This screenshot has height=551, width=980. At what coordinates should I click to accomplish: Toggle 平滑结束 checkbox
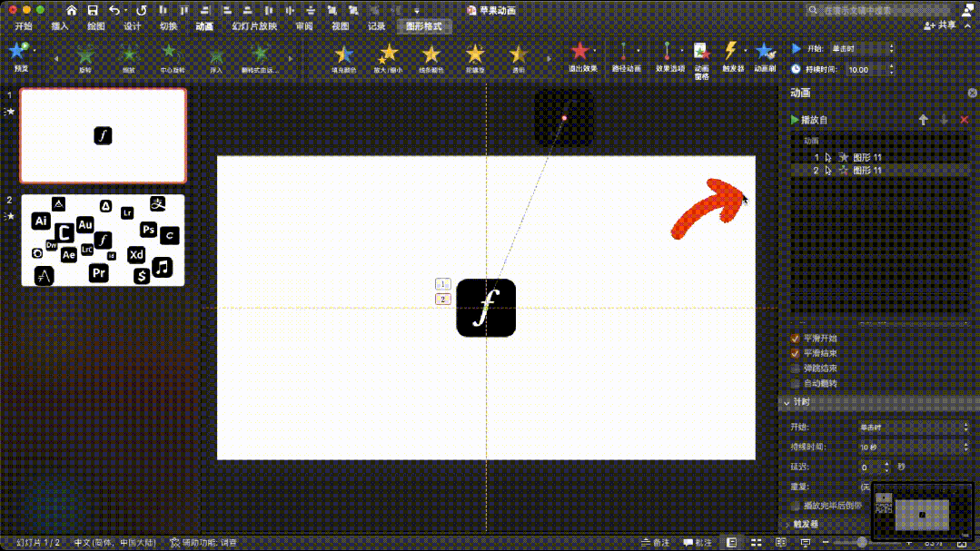pos(795,353)
